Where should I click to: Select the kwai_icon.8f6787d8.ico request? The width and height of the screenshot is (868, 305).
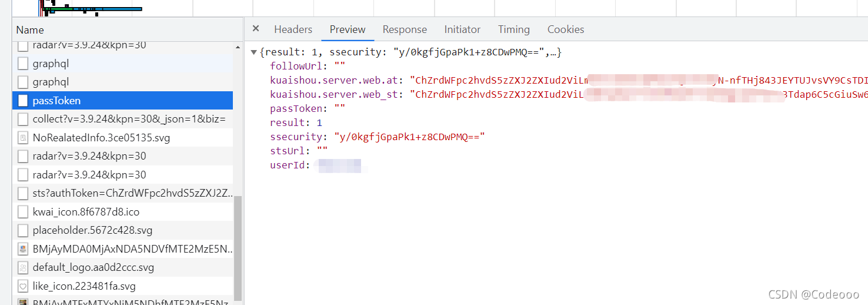coord(122,212)
